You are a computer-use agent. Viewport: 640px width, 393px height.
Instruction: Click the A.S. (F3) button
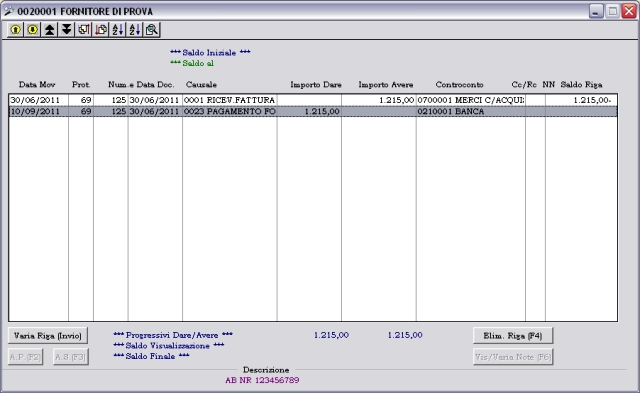point(71,357)
